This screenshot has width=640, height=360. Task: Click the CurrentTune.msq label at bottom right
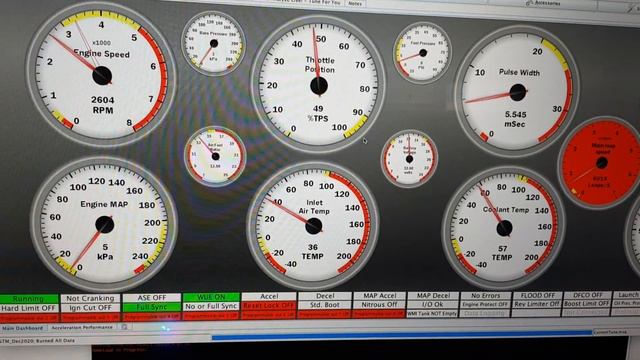click(610, 332)
